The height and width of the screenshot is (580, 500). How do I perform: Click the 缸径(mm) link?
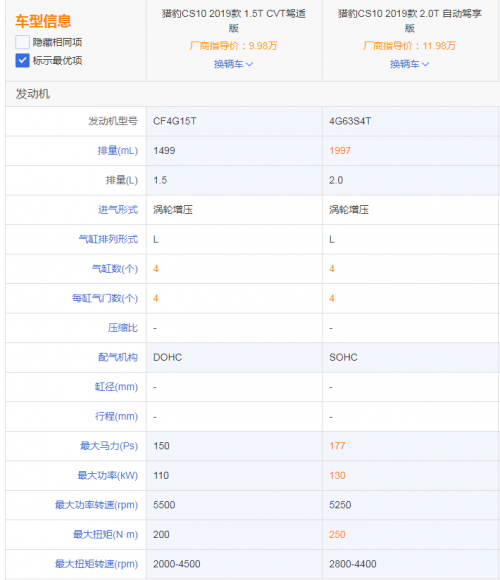click(116, 387)
